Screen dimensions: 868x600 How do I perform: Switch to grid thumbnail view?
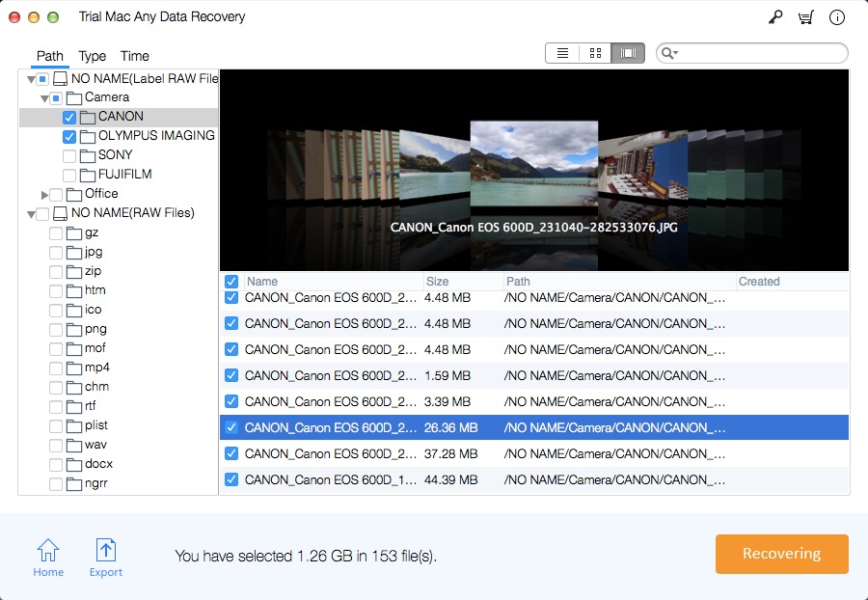(595, 53)
